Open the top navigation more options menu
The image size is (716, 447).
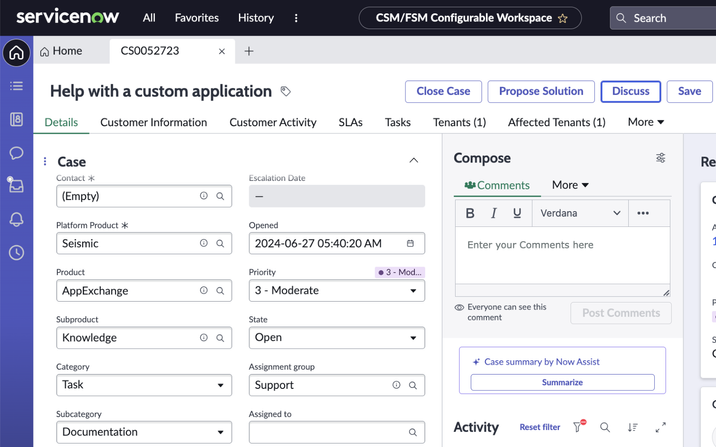coord(296,18)
